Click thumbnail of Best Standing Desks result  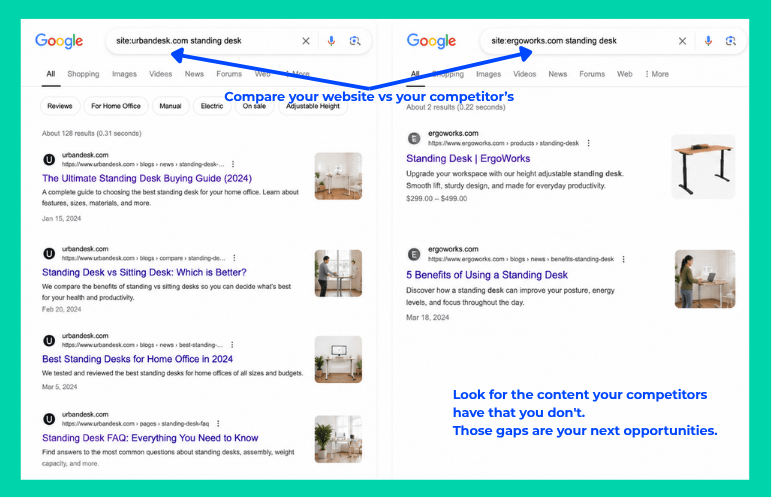point(338,360)
